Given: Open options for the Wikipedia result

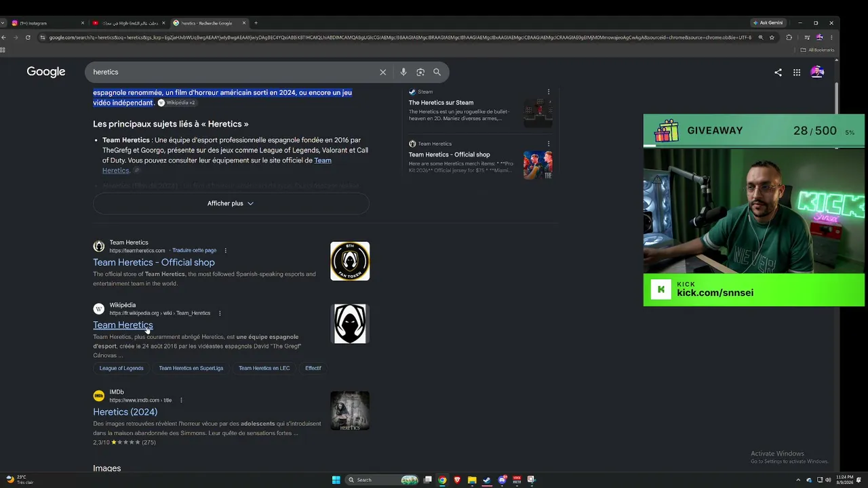Looking at the screenshot, I should pyautogui.click(x=220, y=313).
